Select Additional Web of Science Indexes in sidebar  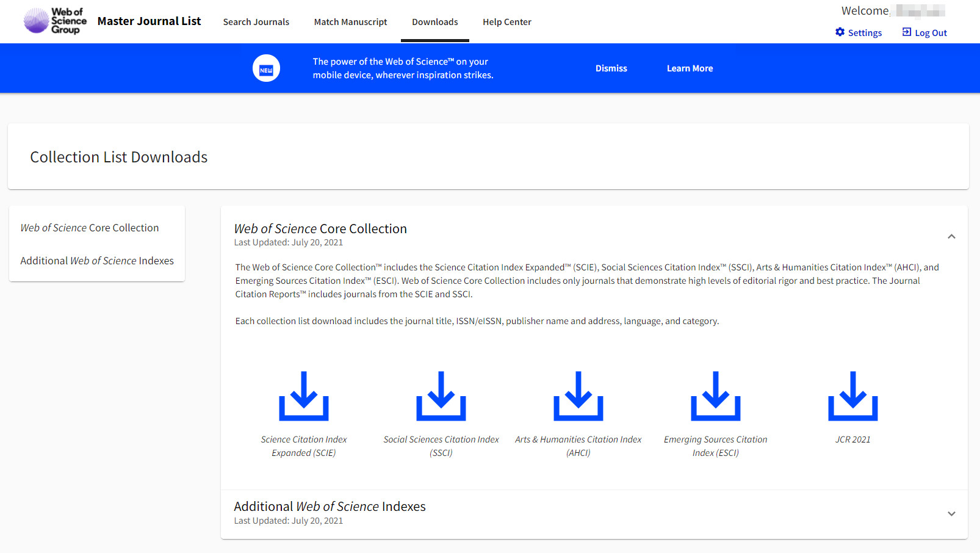97,261
